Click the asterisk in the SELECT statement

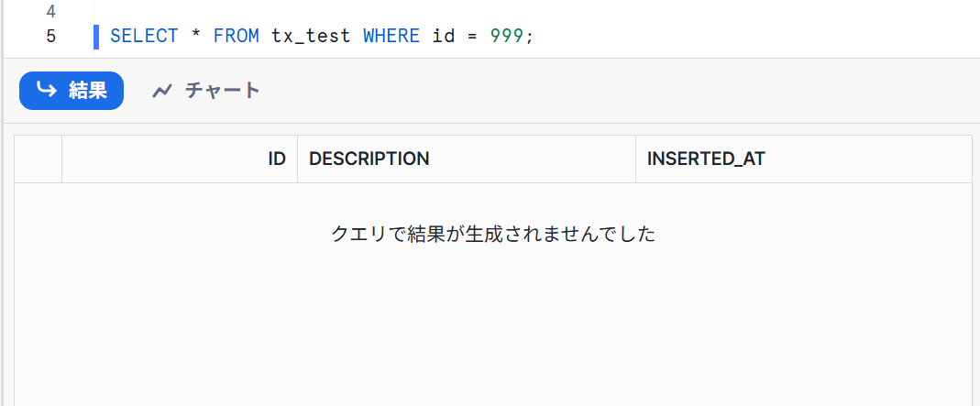pos(196,37)
